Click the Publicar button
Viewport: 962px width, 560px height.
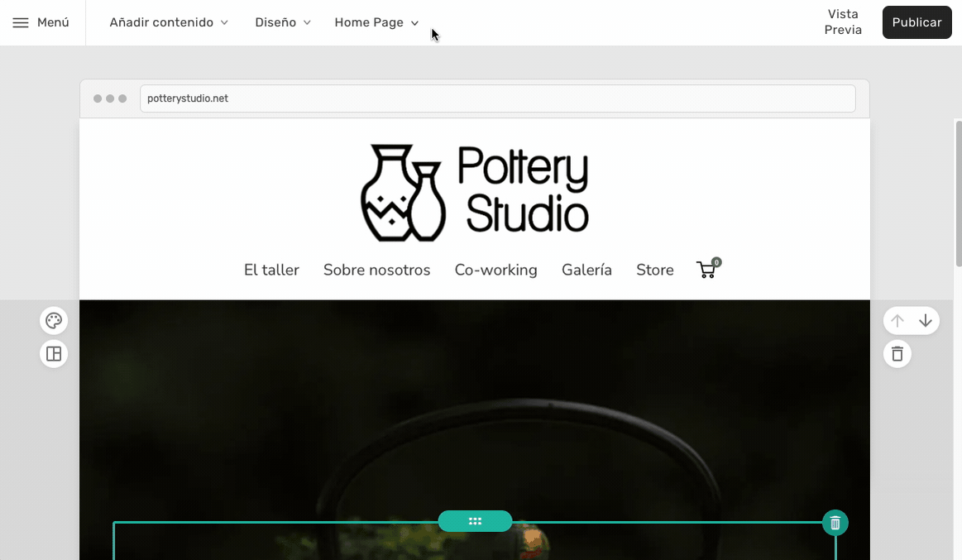(917, 22)
